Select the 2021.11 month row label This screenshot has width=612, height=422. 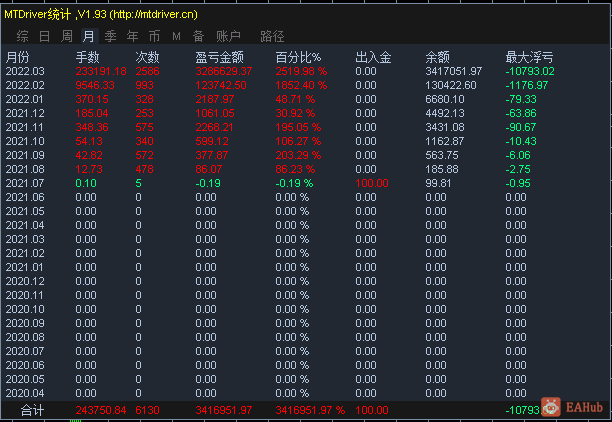(x=25, y=127)
